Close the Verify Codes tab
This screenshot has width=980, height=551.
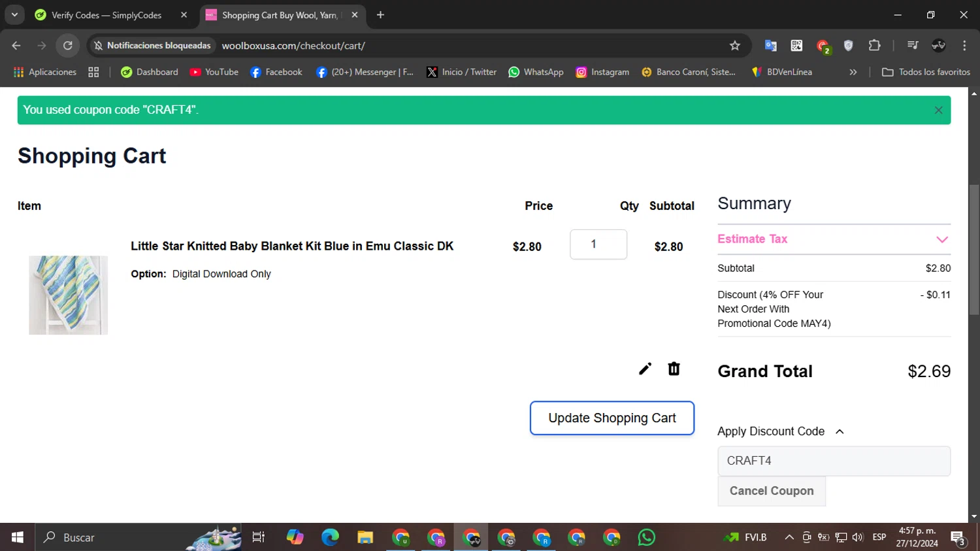(184, 15)
